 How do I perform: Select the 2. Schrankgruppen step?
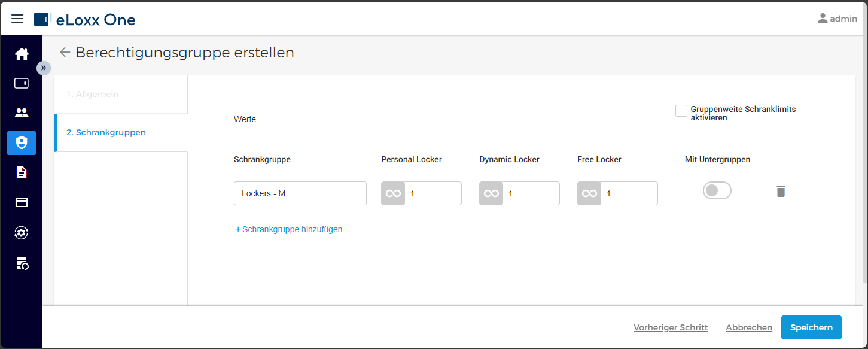click(121, 133)
